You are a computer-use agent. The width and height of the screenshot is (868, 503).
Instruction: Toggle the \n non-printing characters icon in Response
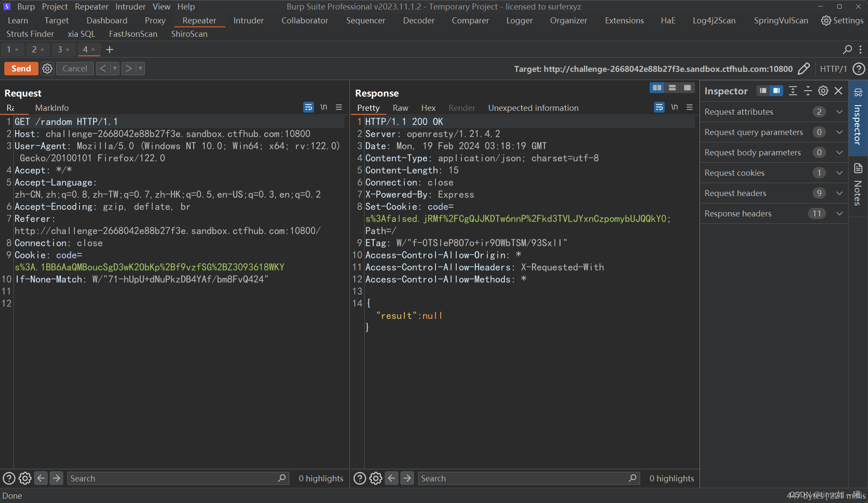674,107
